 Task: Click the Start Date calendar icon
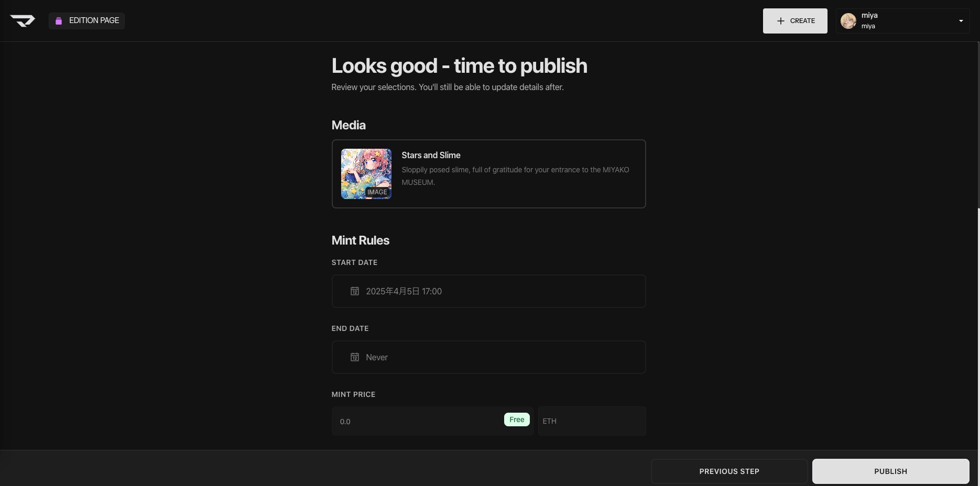(x=355, y=291)
